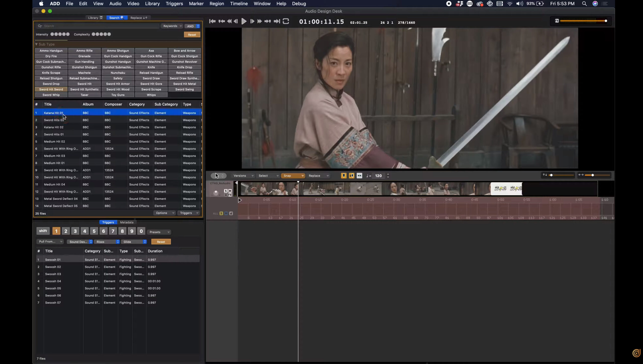The width and height of the screenshot is (643, 364).
Task: Select trigger key 5
Action: pyautogui.click(x=94, y=231)
